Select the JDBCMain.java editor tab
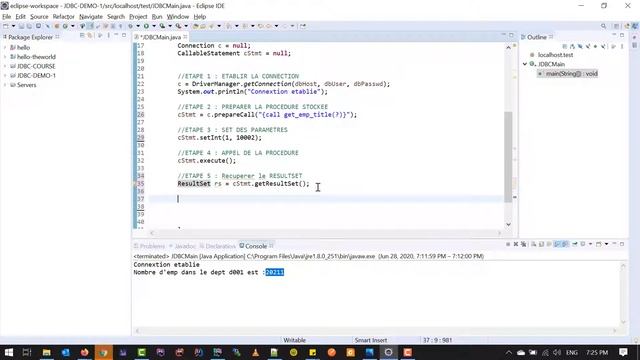 point(160,37)
